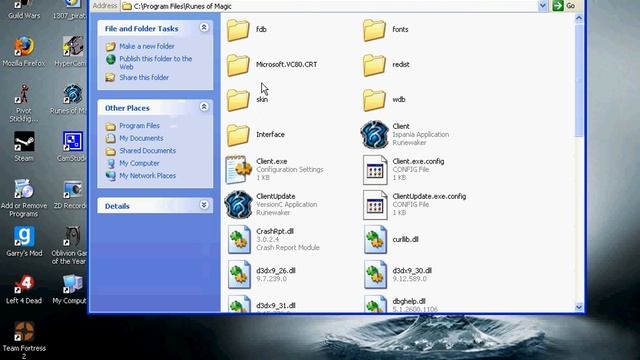Click the vertical scrollbar thumb
Image resolution: width=640 pixels, height=360 pixels.
(579, 80)
